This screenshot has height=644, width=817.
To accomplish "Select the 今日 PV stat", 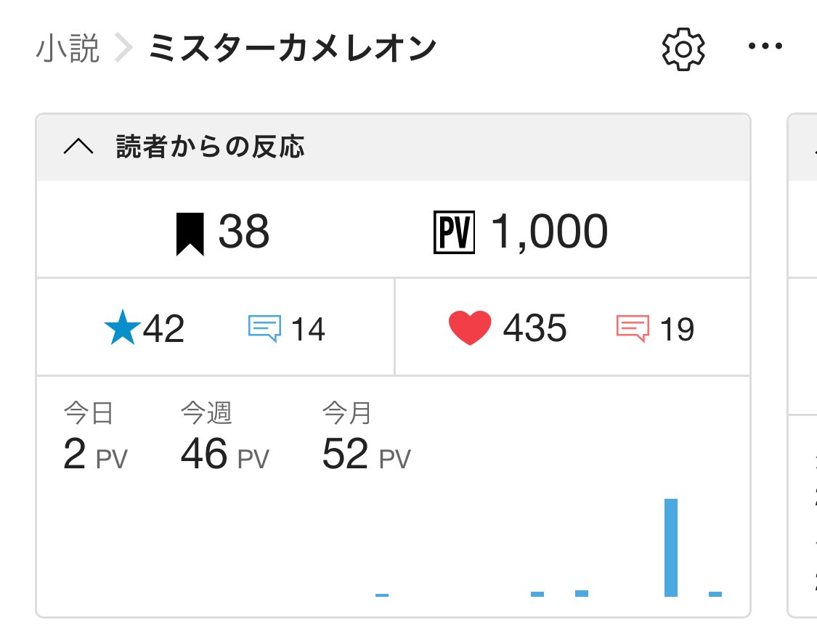I will point(95,441).
